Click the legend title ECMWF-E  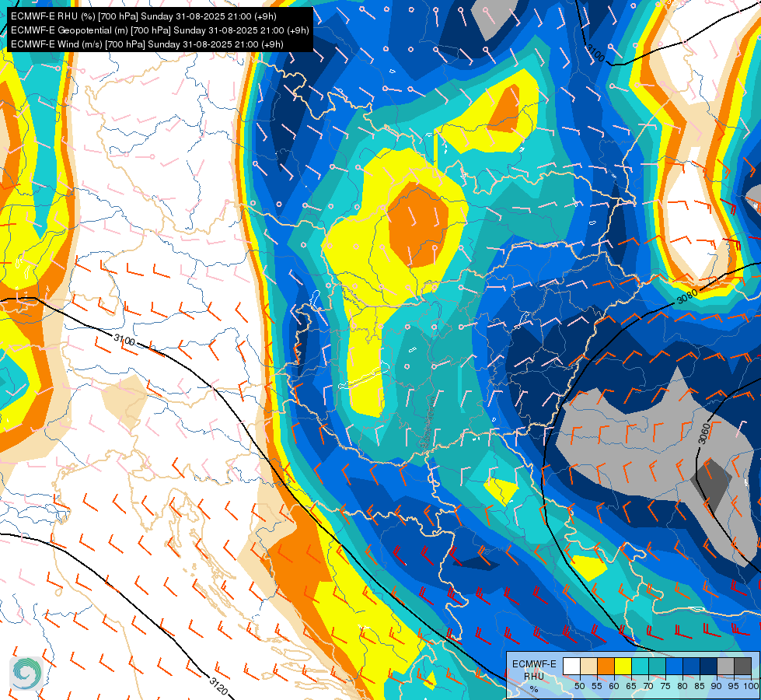tap(534, 664)
